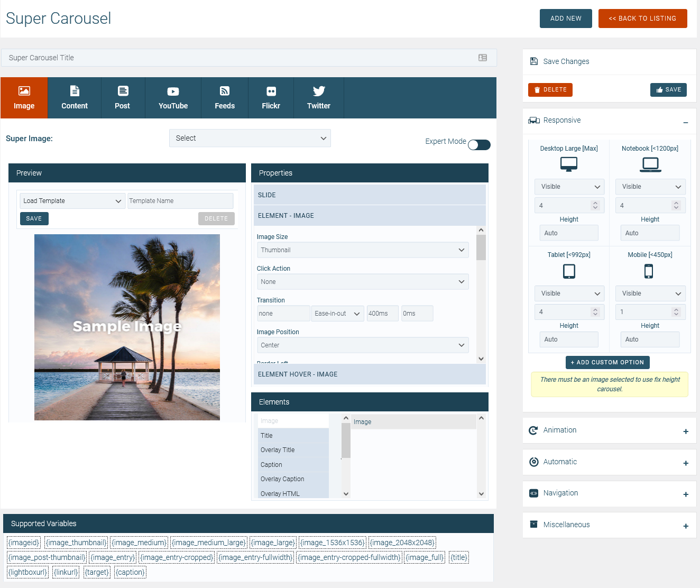Open the Image Size dropdown

(363, 250)
